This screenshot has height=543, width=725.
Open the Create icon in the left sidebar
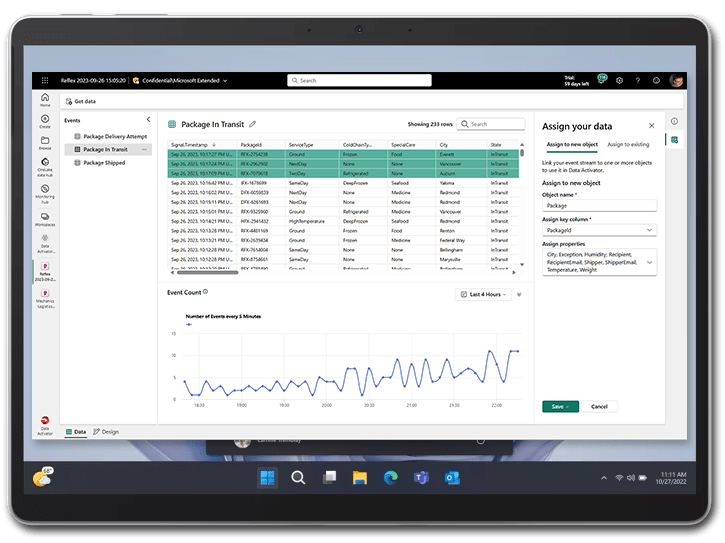[x=45, y=121]
